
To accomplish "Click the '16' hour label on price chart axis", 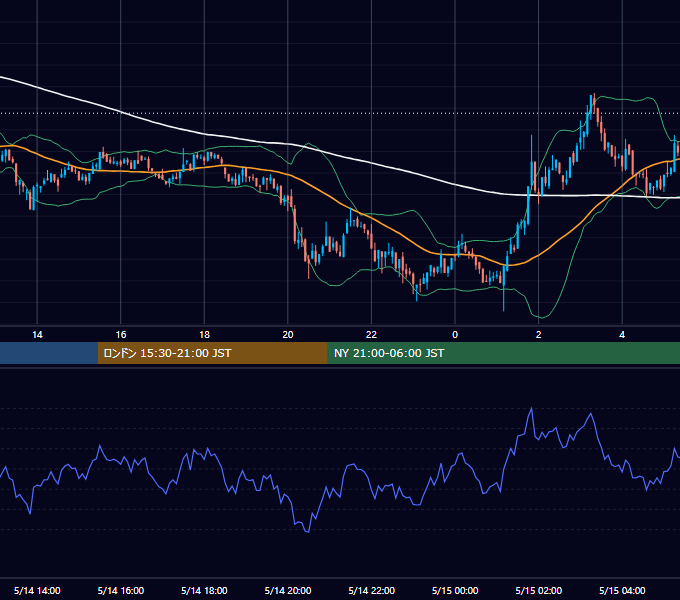I will [121, 335].
